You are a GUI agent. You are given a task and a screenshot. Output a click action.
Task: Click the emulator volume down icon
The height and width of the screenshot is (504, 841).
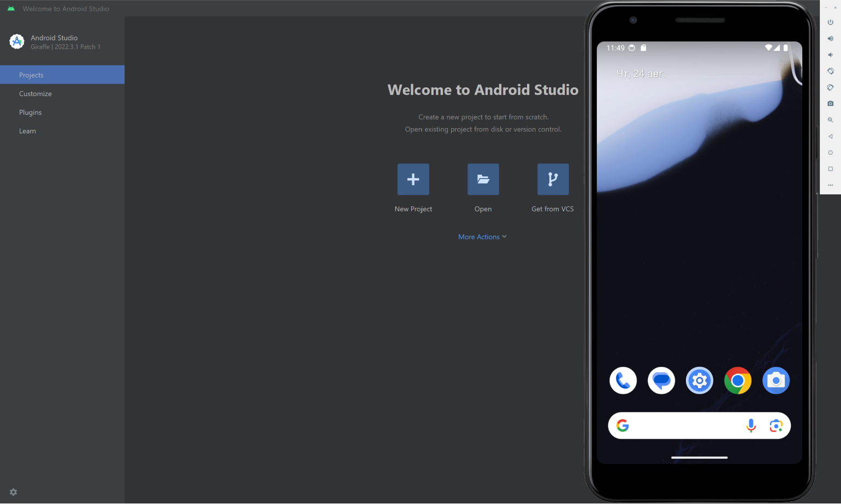(x=830, y=55)
